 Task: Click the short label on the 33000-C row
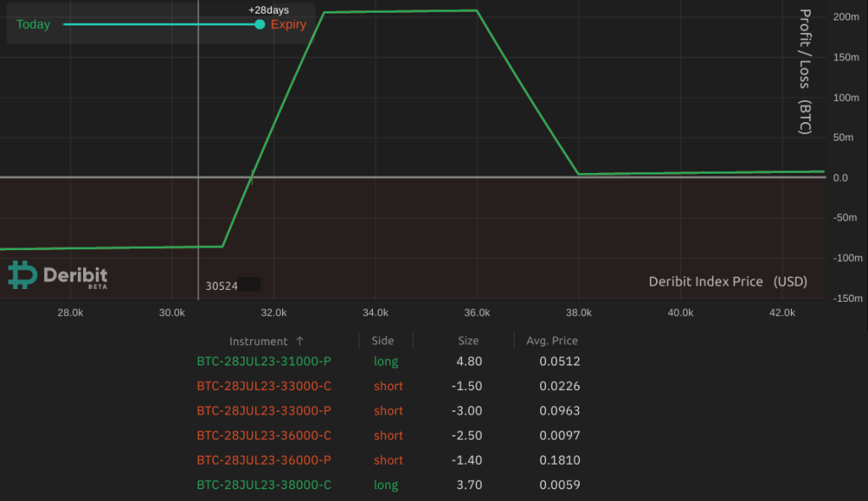pos(387,386)
